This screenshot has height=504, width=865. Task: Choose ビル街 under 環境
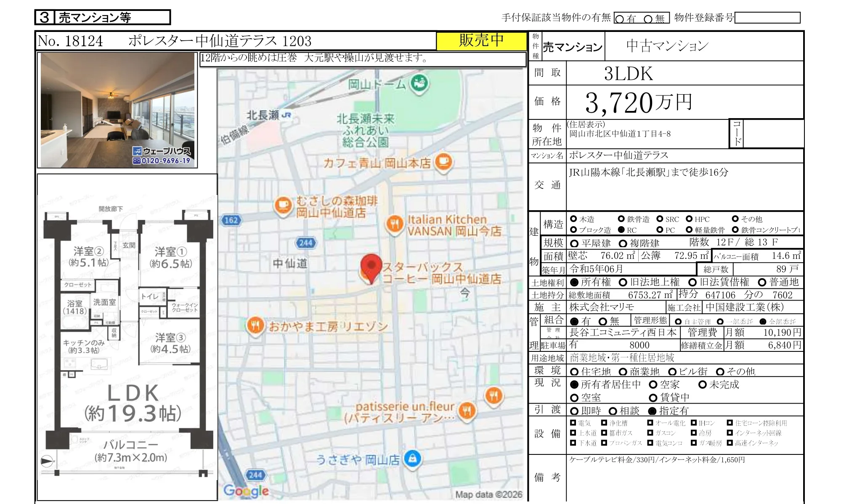pyautogui.click(x=672, y=372)
